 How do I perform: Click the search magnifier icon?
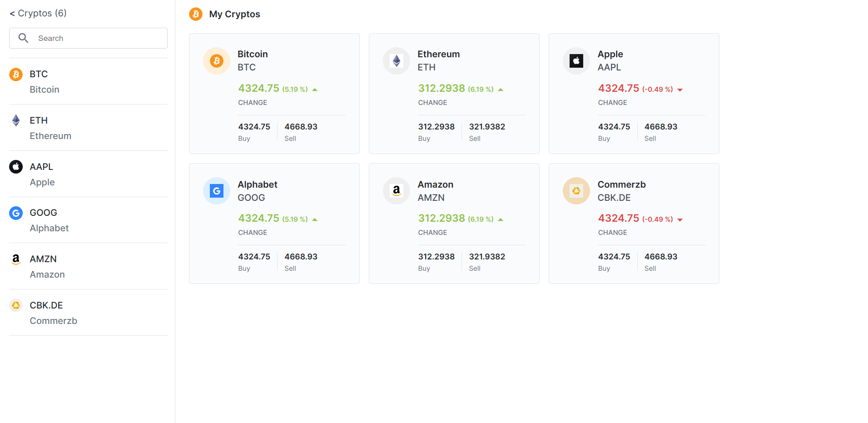point(24,38)
